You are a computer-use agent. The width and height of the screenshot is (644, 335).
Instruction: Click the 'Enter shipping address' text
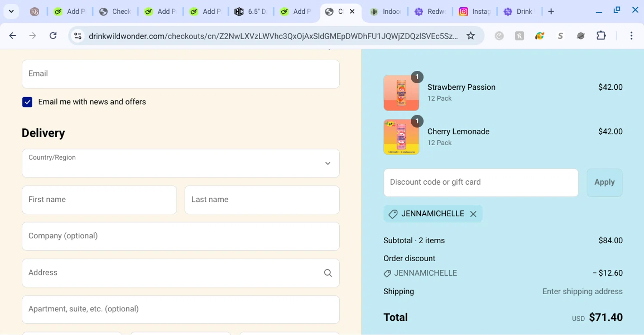[x=582, y=292]
